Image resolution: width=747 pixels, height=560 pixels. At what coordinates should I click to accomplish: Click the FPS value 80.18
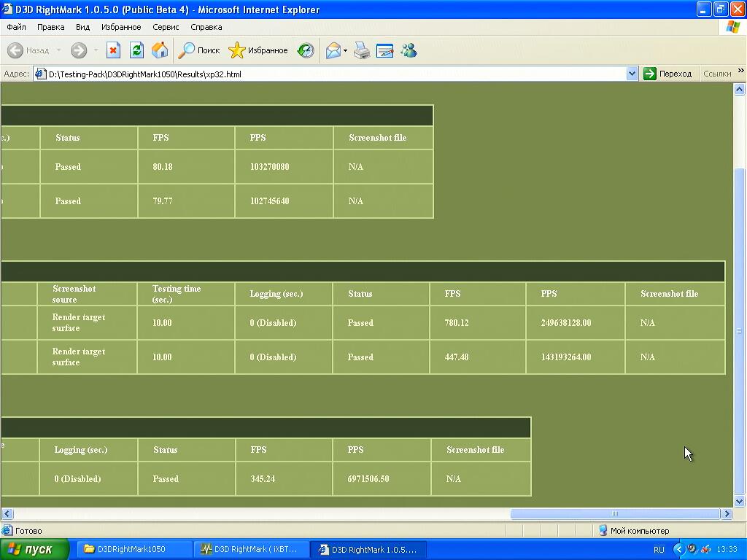point(163,167)
